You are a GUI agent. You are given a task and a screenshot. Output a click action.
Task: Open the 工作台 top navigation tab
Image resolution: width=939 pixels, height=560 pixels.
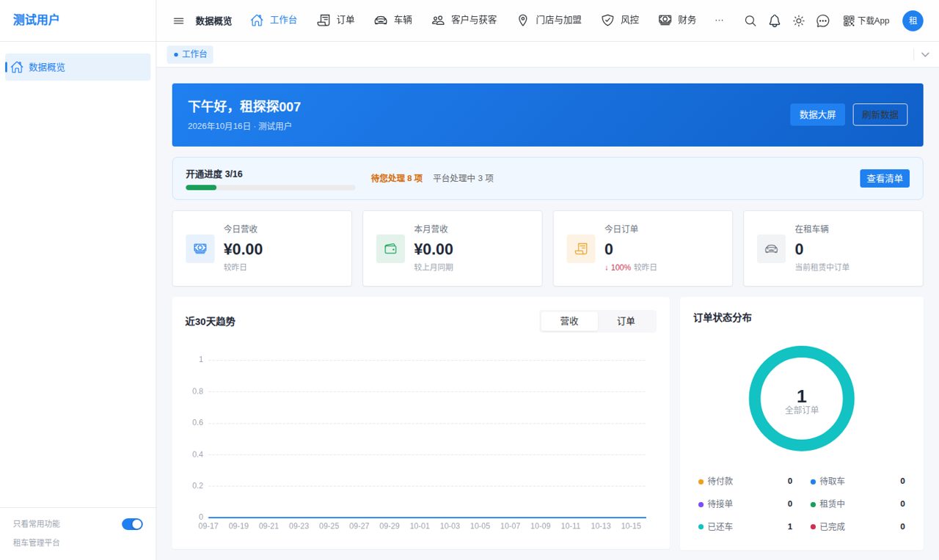[274, 21]
